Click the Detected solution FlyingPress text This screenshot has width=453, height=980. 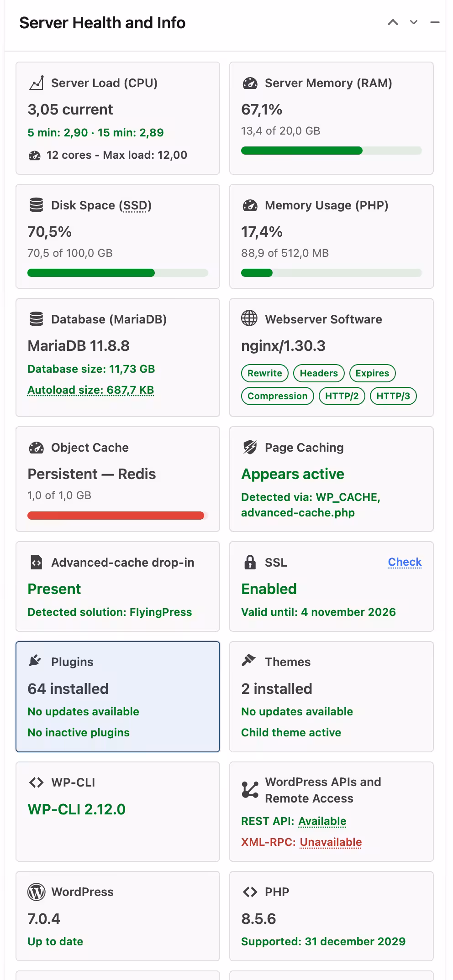(x=110, y=612)
